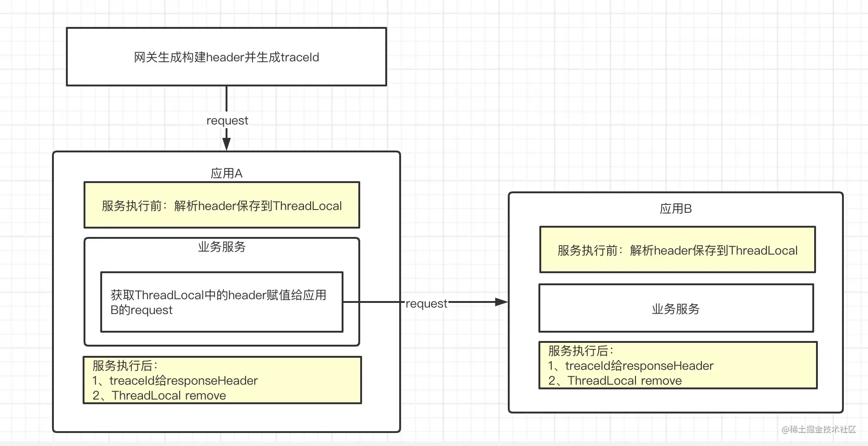
Task: Select 应用B's yellow '服务执行后' box
Action: click(678, 365)
